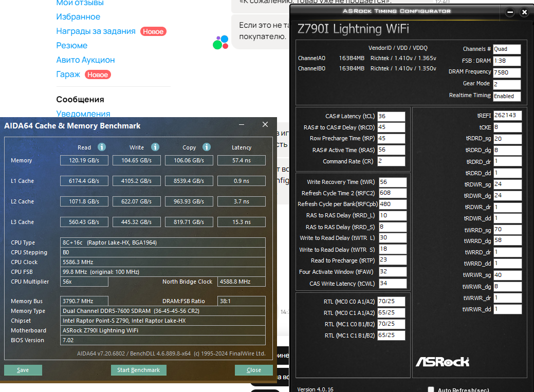Click the tREFI field showing 262143
The height and width of the screenshot is (392, 534).
(507, 116)
